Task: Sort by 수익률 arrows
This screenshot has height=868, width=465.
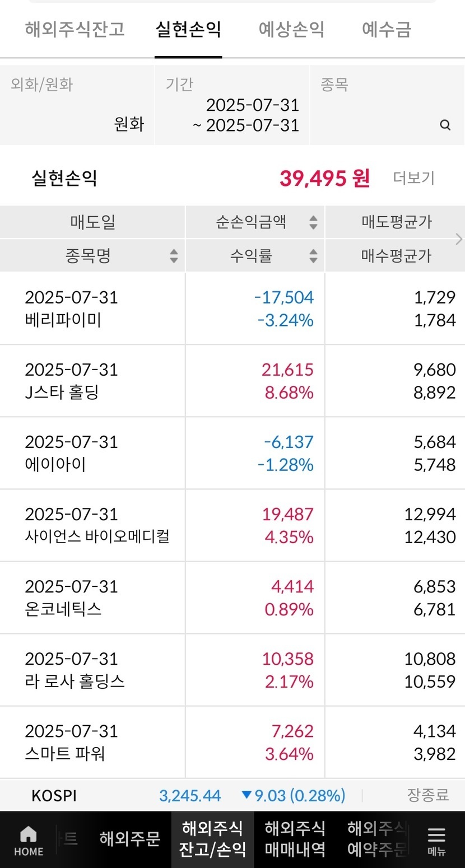Action: click(314, 256)
